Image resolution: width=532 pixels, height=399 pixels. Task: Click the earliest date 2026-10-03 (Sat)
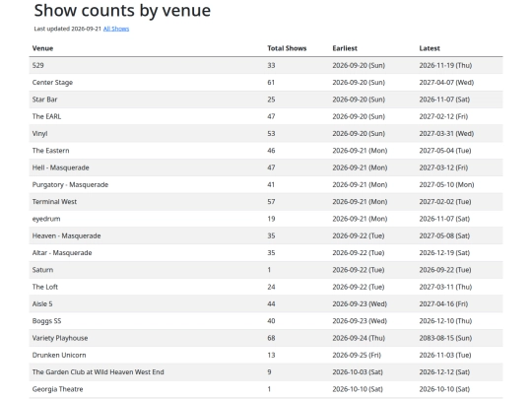pyautogui.click(x=358, y=371)
